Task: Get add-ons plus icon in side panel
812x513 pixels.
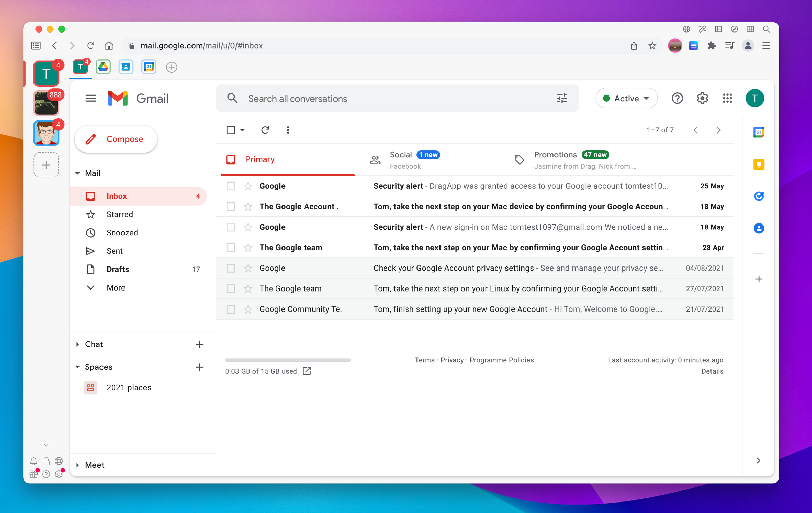Action: coord(759,279)
